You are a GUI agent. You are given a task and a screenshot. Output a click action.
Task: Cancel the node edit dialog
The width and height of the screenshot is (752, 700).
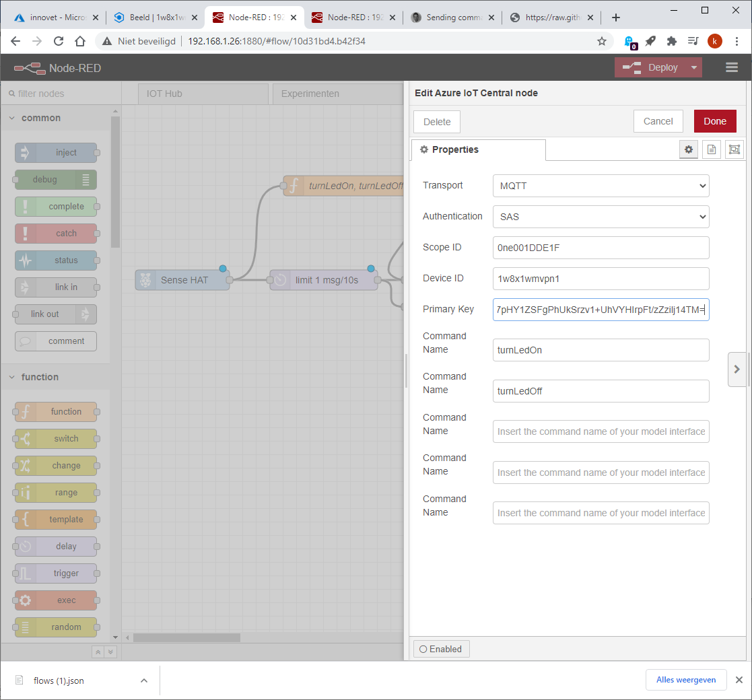pyautogui.click(x=658, y=121)
